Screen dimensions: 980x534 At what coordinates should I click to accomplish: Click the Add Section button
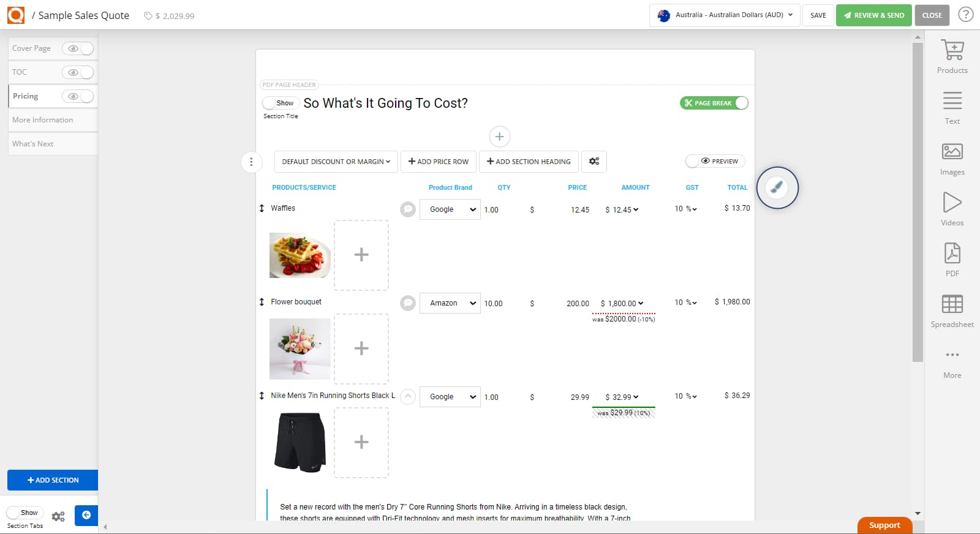[x=53, y=480]
